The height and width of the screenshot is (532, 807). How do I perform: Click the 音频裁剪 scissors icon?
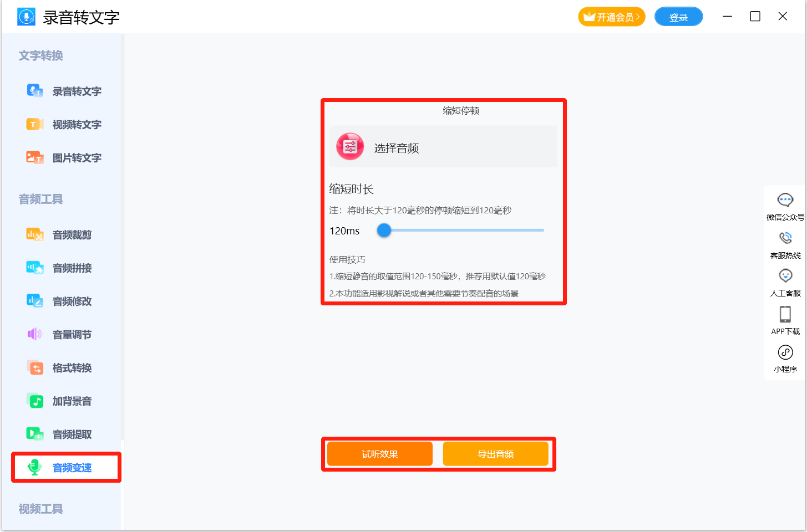click(35, 234)
